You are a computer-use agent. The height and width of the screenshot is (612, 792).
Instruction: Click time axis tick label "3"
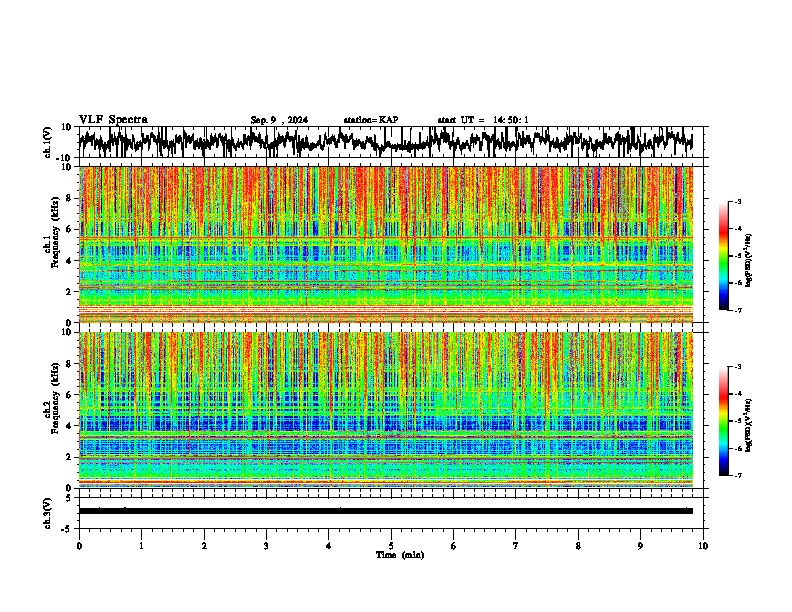pos(266,546)
